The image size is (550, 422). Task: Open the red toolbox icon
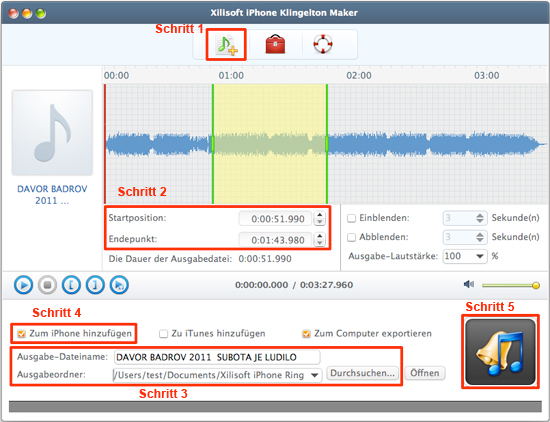(275, 44)
